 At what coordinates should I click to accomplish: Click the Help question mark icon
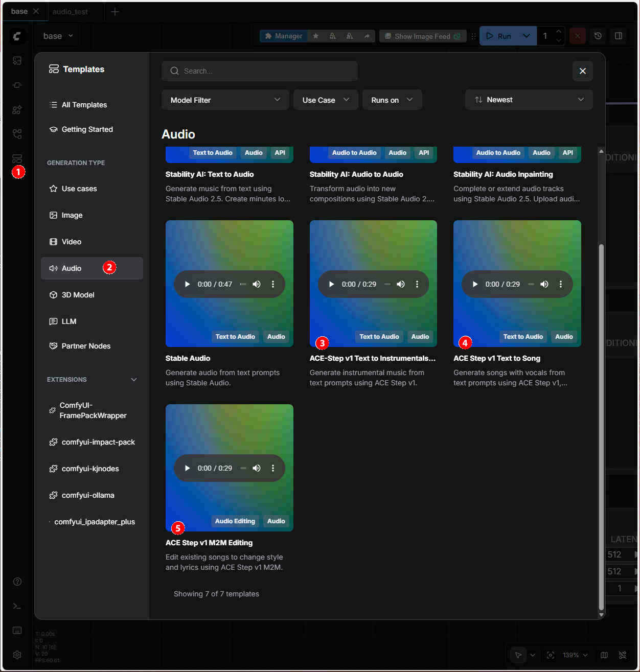click(17, 582)
